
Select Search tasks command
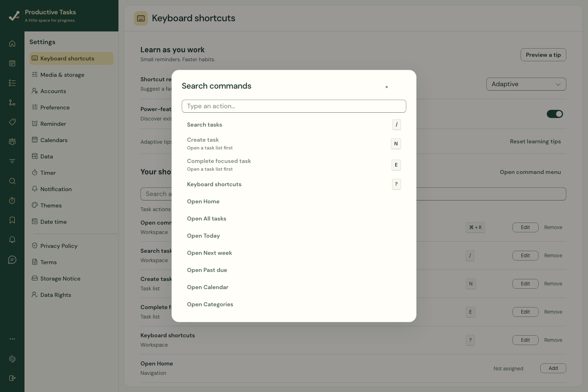294,125
